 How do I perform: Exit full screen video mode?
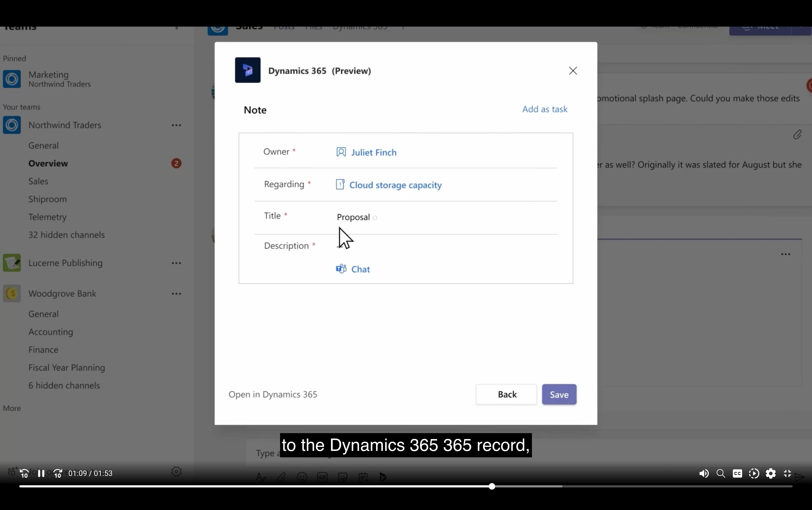(x=787, y=473)
